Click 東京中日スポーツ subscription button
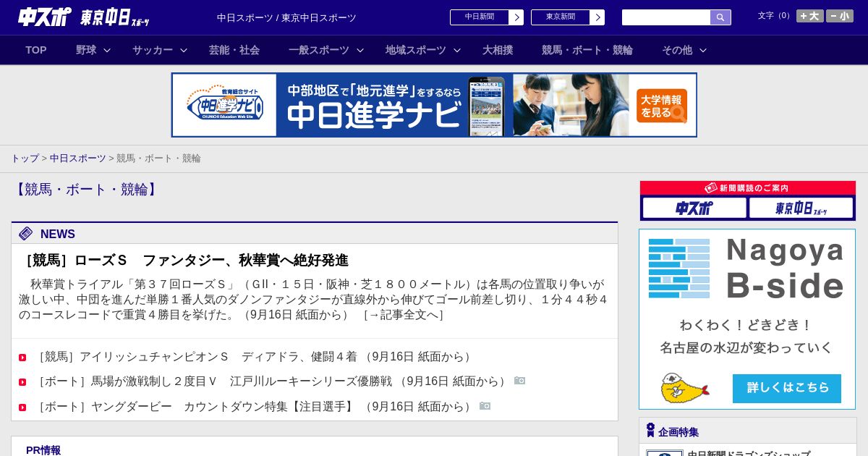Screen dimensions: 868x456 pos(801,208)
